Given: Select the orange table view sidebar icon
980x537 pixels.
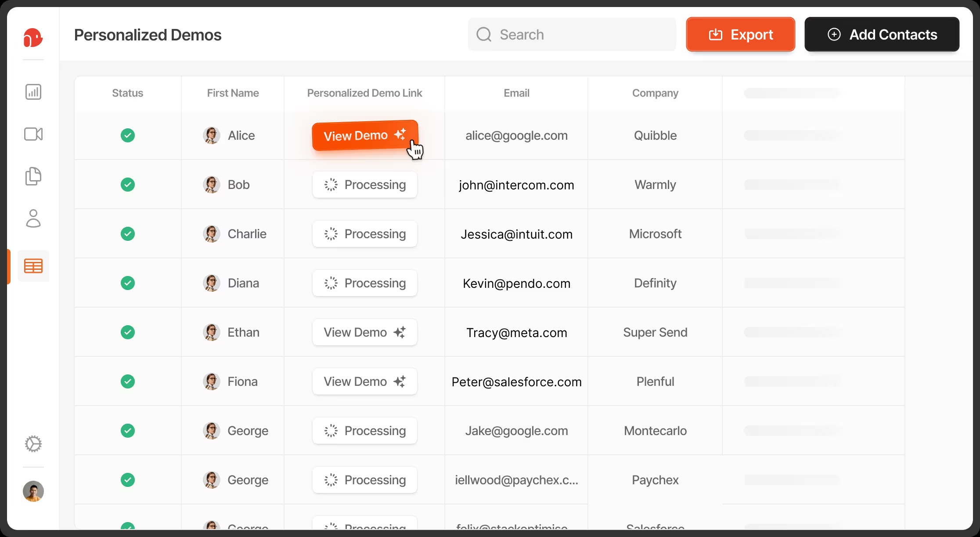Looking at the screenshot, I should coord(33,266).
